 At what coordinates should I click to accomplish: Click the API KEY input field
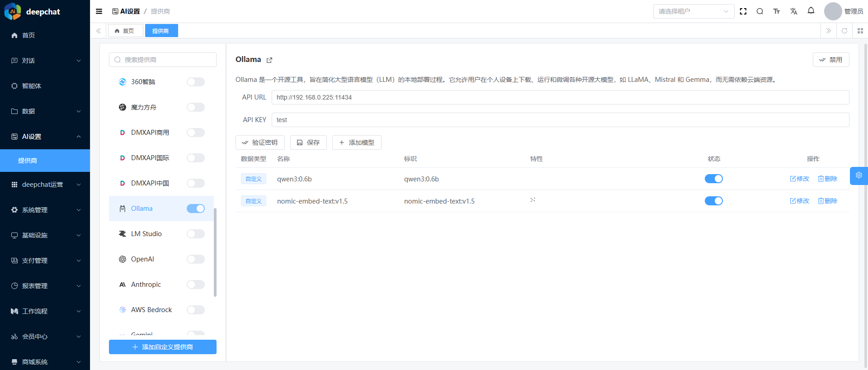point(561,120)
